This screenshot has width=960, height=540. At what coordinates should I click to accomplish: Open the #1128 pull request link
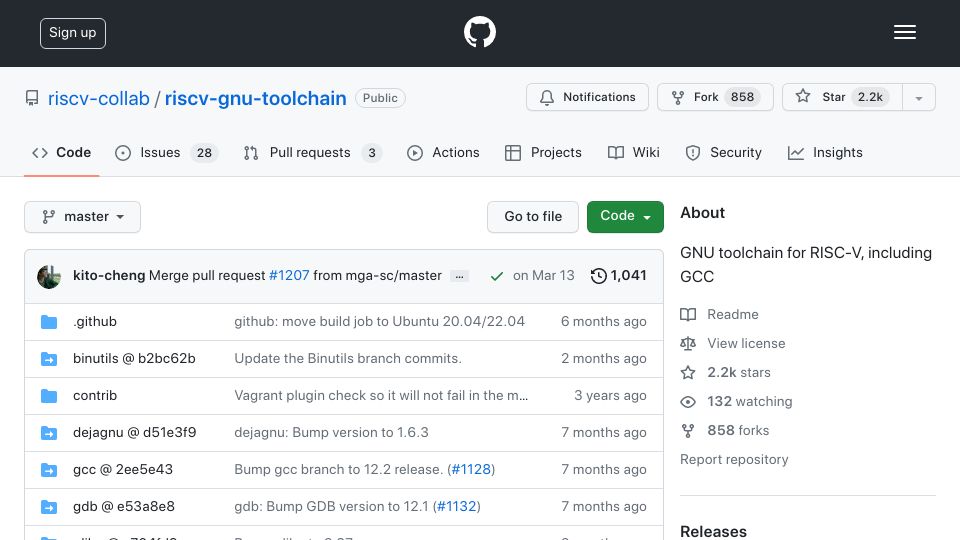point(471,470)
